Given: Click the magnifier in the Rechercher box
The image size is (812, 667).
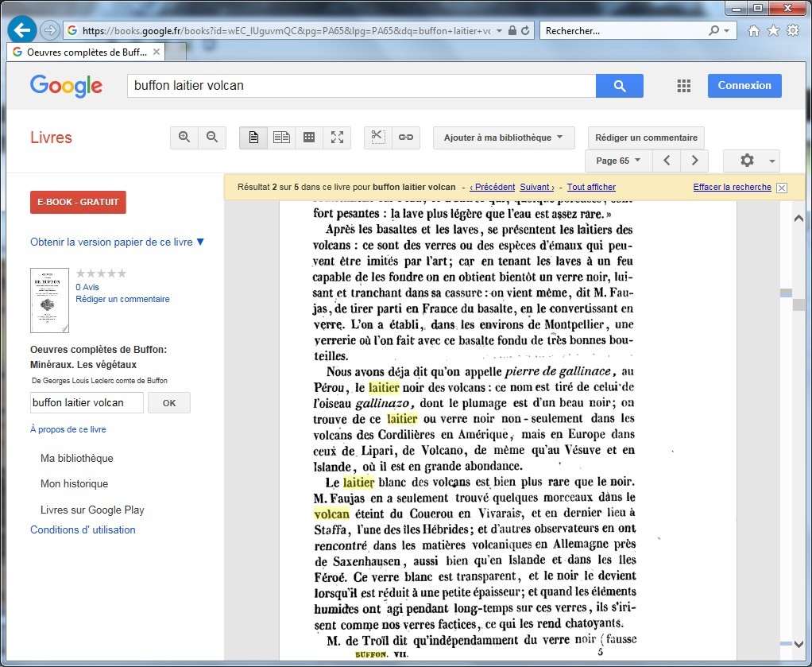Looking at the screenshot, I should [x=714, y=30].
